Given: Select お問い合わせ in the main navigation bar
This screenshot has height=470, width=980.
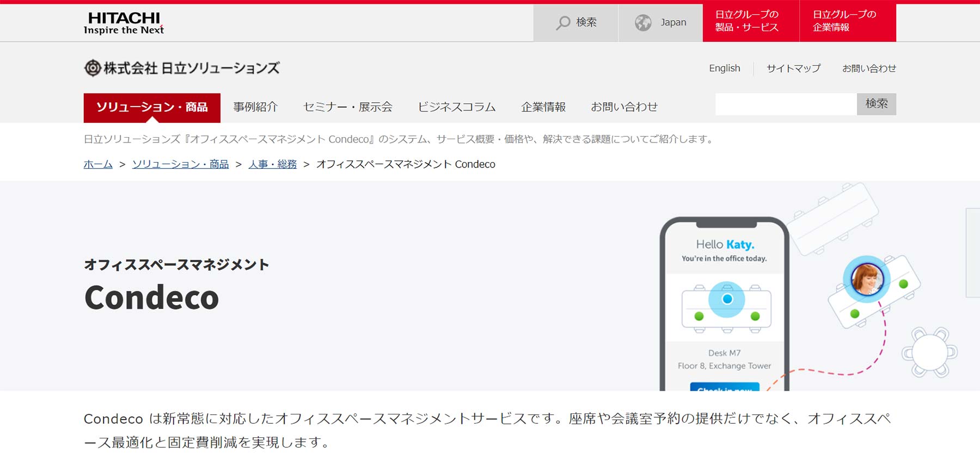Looking at the screenshot, I should click(x=624, y=107).
